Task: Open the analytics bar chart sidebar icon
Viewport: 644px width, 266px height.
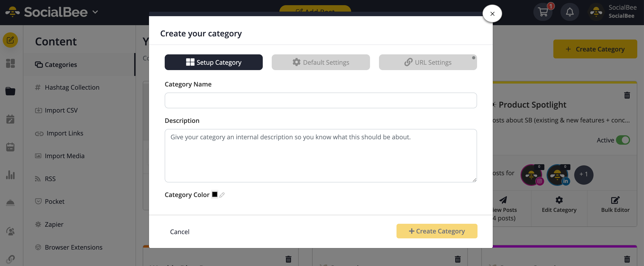Action: click(10, 175)
